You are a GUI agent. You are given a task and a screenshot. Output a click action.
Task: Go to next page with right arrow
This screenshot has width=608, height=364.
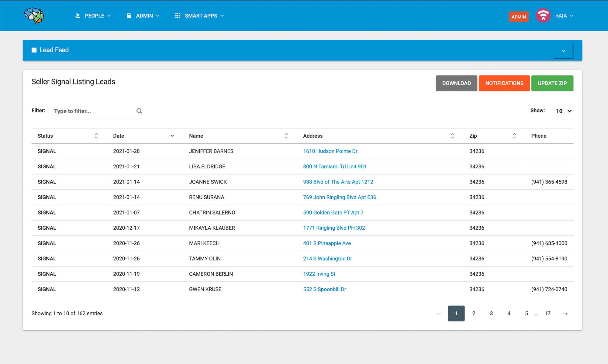(565, 314)
